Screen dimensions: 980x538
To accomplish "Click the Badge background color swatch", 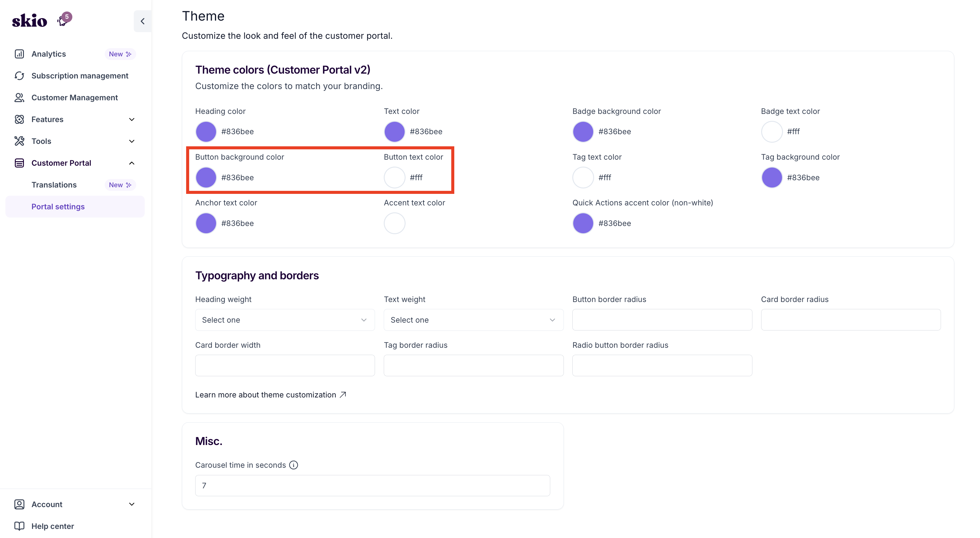I will pos(583,131).
